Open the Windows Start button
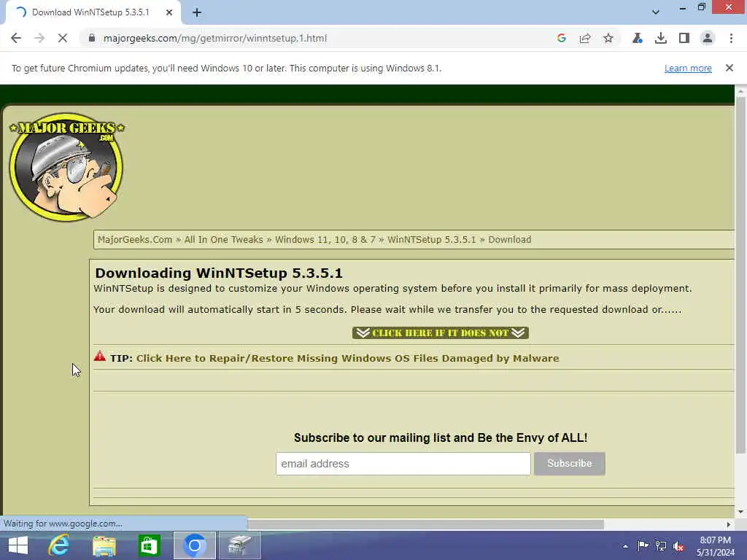Screen dimensions: 747x560 [18, 545]
